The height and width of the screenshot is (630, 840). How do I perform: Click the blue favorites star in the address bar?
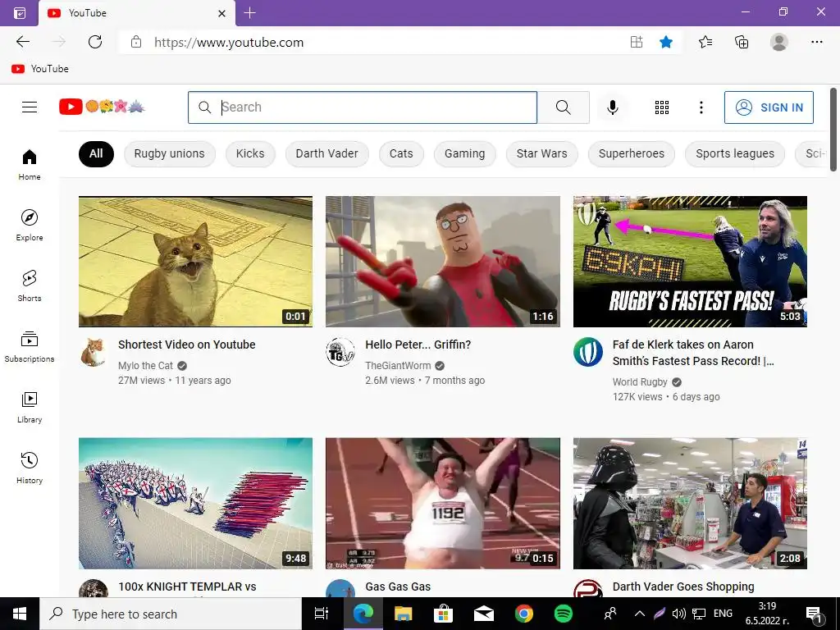[666, 42]
